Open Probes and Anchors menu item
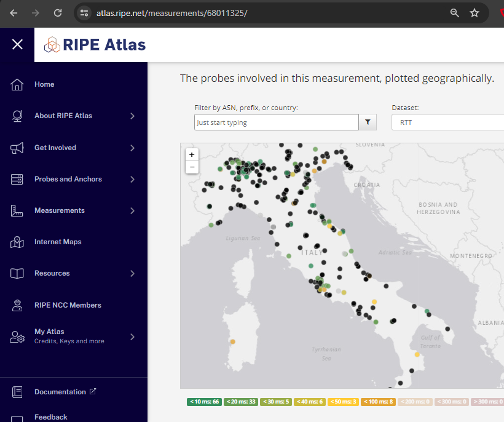The height and width of the screenshot is (422, 504). point(68,179)
